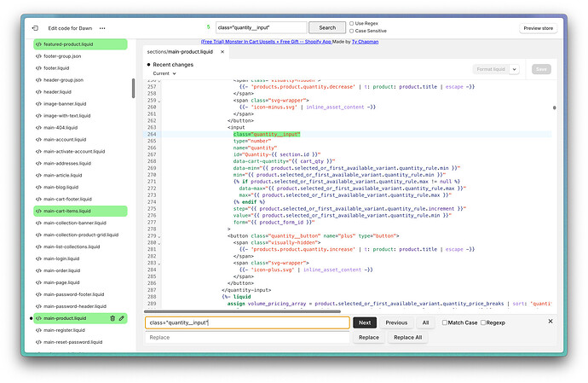Open main-addresses.liquid file

point(67,163)
